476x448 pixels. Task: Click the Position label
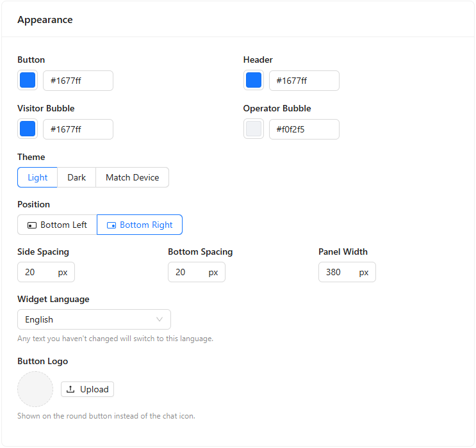tap(34, 204)
